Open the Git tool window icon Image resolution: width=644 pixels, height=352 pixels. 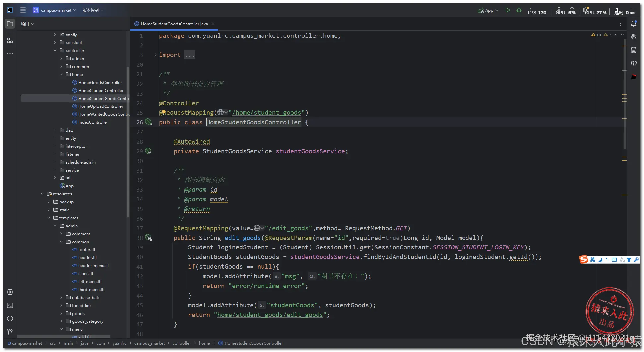click(x=10, y=332)
